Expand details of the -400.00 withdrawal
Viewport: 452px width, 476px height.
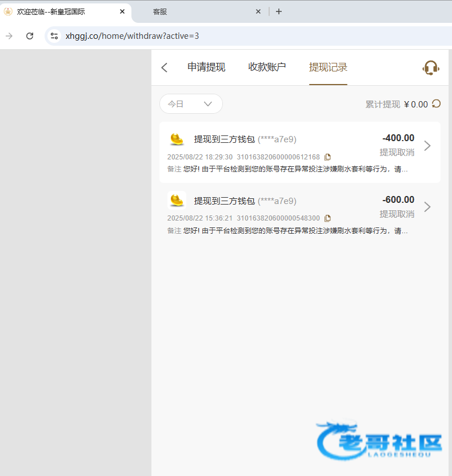(x=427, y=146)
